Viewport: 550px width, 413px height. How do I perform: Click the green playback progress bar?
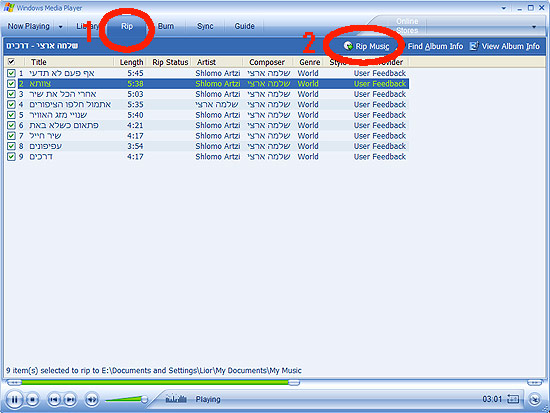(x=155, y=382)
